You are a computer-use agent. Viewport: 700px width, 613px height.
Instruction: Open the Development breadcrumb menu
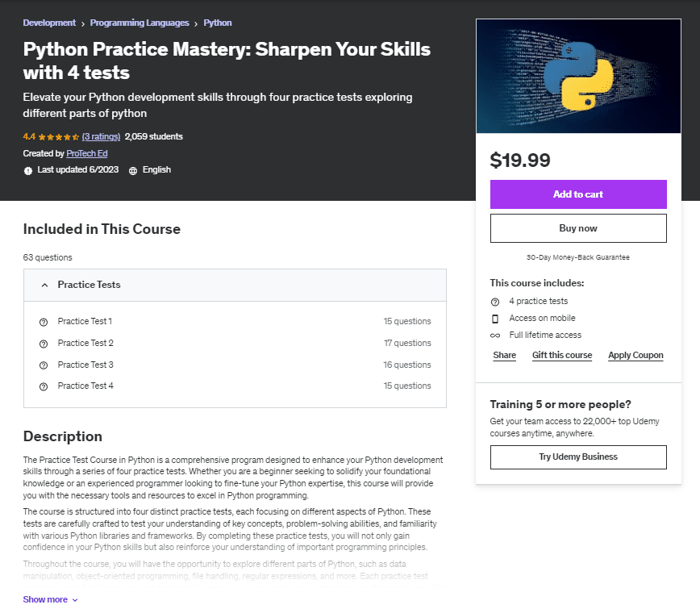click(x=49, y=23)
